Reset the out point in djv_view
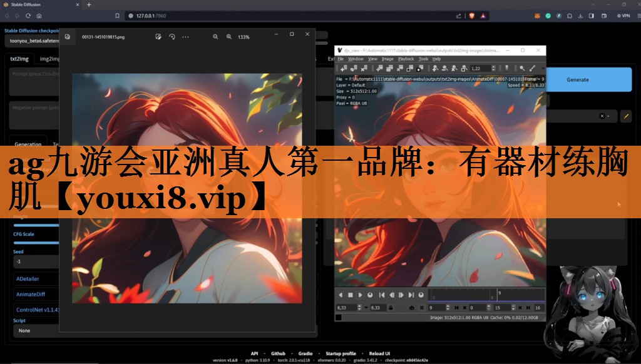641x364 pixels. pyautogui.click(x=520, y=308)
